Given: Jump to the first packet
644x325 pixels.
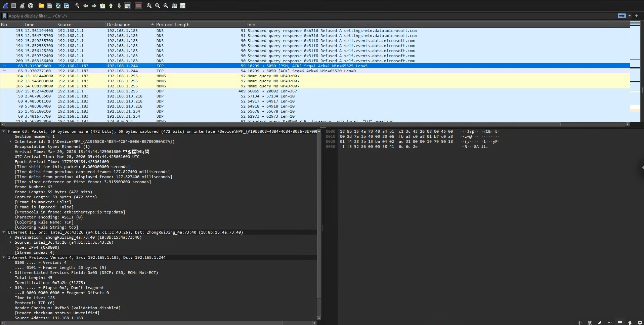Looking at the screenshot, I should pyautogui.click(x=111, y=6).
